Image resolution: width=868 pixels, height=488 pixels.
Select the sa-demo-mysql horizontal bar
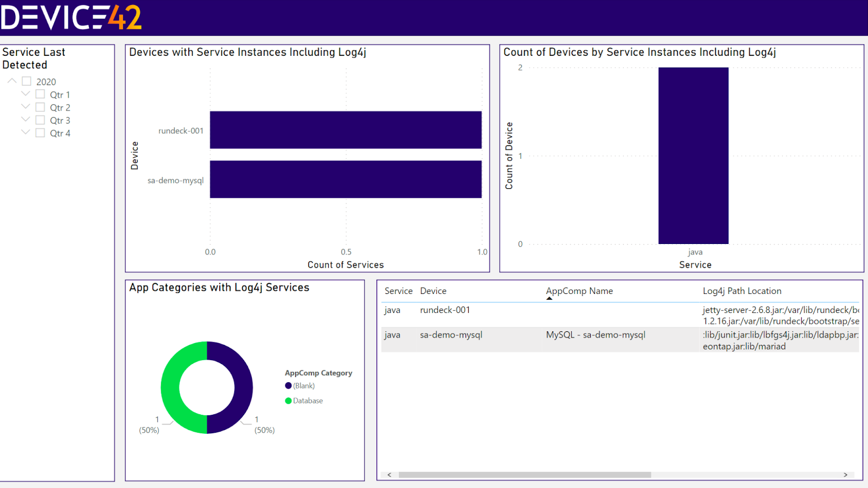click(346, 179)
